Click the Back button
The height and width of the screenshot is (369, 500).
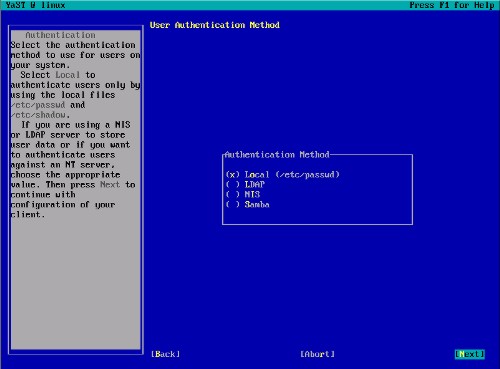click(x=165, y=354)
